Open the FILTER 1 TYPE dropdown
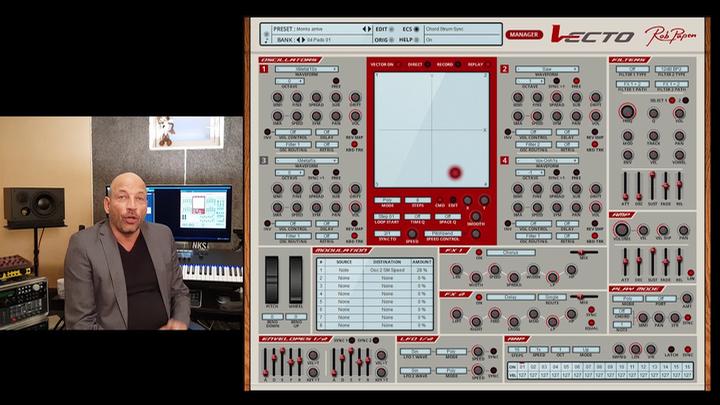The image size is (720, 405). [632, 69]
